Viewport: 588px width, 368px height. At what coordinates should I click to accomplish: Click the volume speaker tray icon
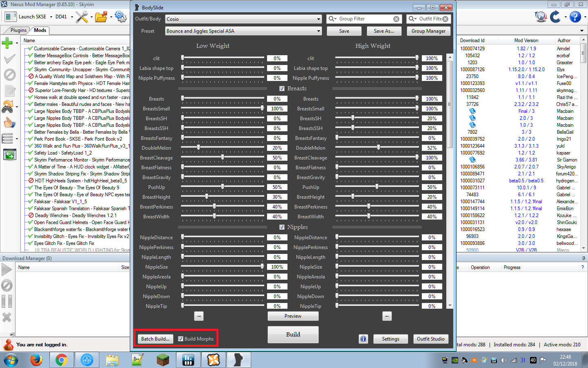[x=503, y=360]
